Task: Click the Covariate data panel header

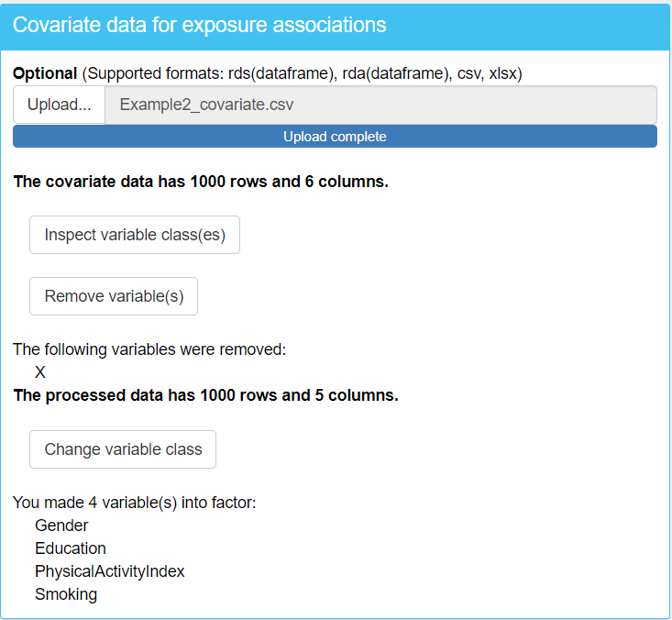Action: pyautogui.click(x=335, y=26)
